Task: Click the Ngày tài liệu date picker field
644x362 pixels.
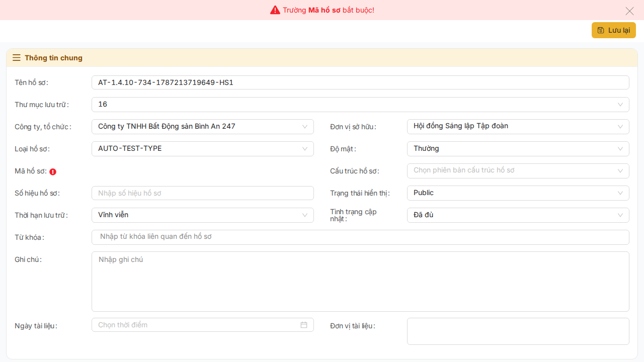Action: [x=203, y=325]
